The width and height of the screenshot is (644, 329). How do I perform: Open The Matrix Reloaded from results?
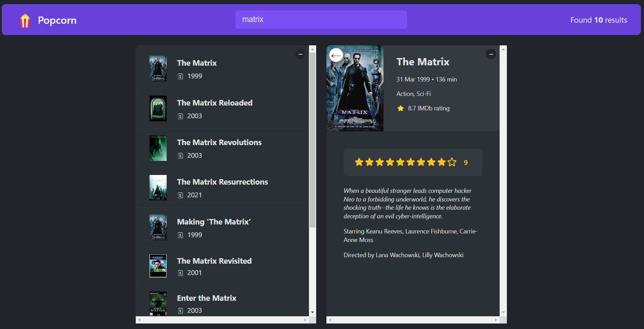point(214,103)
